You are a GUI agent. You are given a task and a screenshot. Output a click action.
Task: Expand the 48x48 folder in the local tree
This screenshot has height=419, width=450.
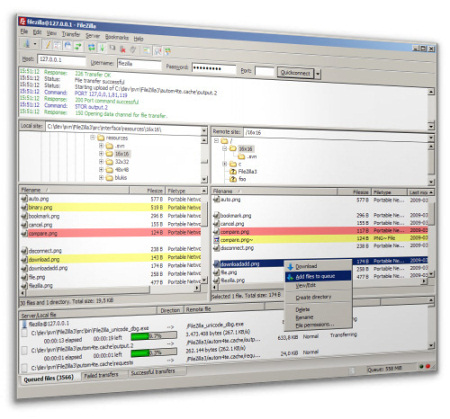coord(101,170)
